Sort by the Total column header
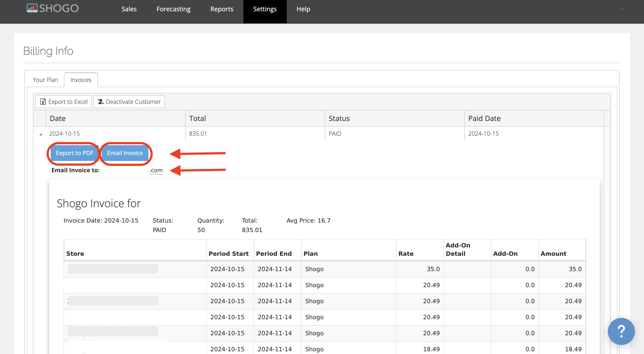The width and height of the screenshot is (644, 354). 255,119
